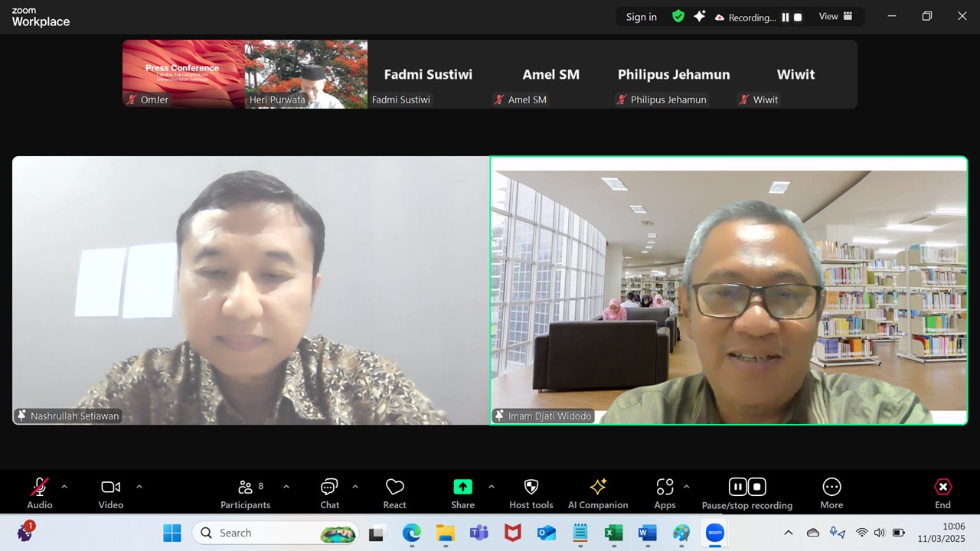Screen dimensions: 980x551
Task: Click the taskbar Search box
Action: tap(276, 533)
